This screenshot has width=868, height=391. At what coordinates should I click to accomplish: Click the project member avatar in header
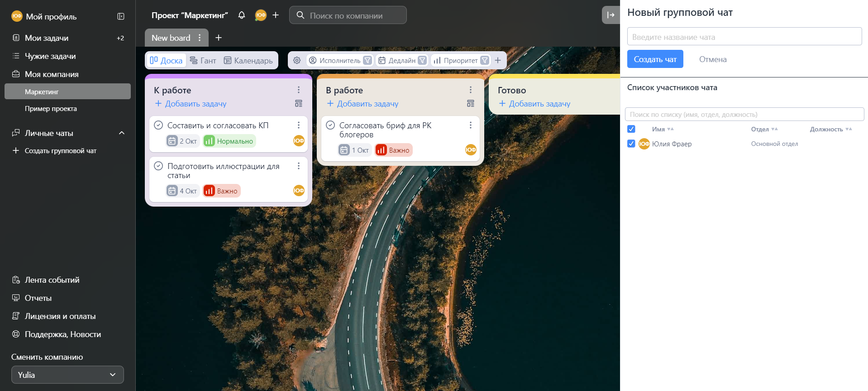point(261,15)
